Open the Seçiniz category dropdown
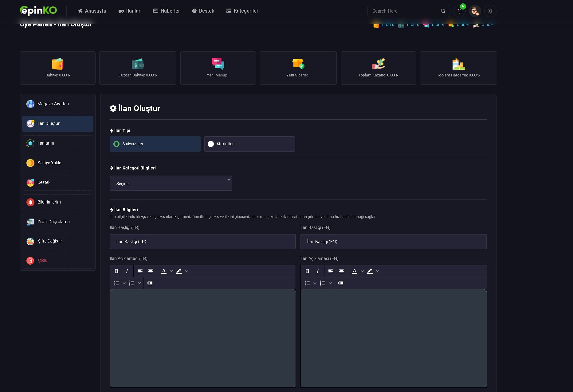 (171, 183)
